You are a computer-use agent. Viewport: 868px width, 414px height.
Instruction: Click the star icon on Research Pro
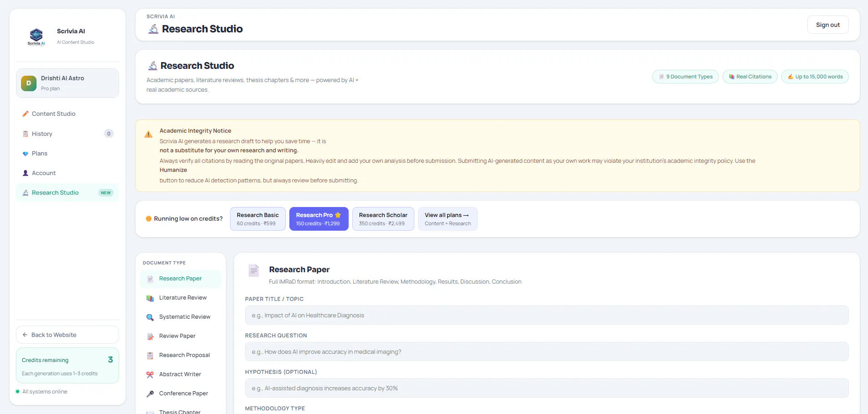(x=338, y=215)
